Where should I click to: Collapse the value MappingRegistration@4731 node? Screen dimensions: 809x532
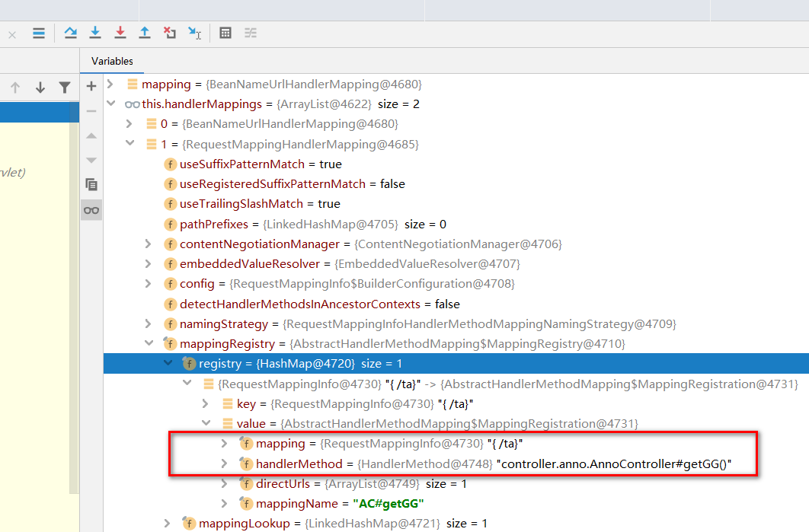[x=206, y=423]
